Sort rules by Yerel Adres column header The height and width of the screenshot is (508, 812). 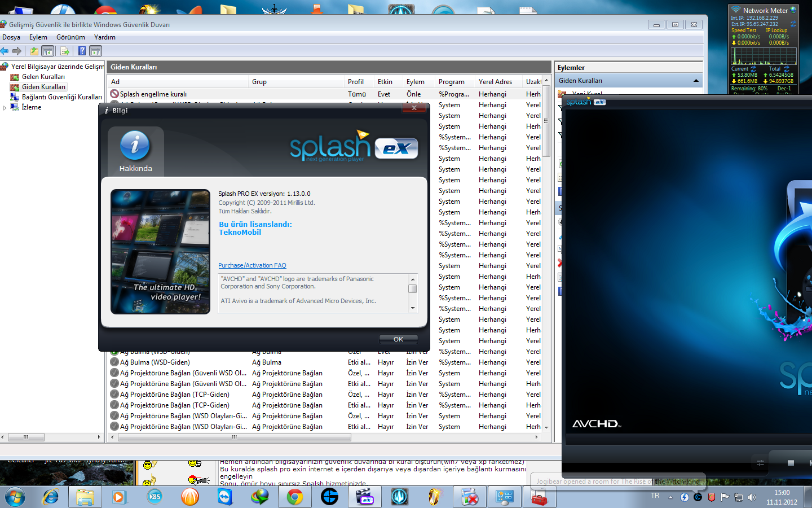tap(500, 82)
